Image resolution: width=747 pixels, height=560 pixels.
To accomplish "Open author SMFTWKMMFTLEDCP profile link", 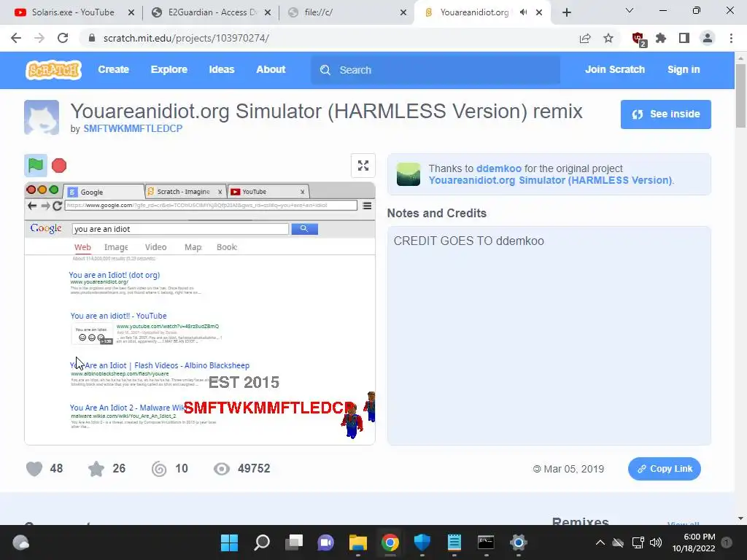I will coord(133,128).
